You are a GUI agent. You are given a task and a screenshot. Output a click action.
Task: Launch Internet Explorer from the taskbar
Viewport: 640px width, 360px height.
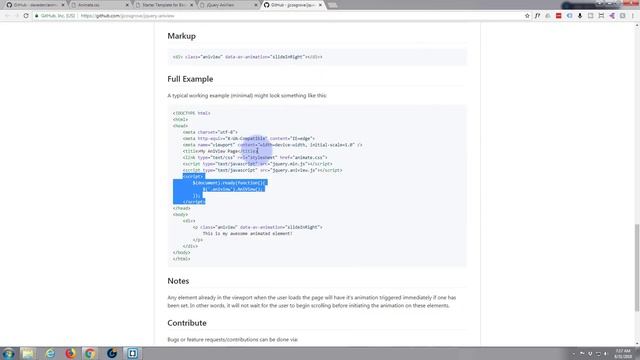pyautogui.click(x=50, y=353)
